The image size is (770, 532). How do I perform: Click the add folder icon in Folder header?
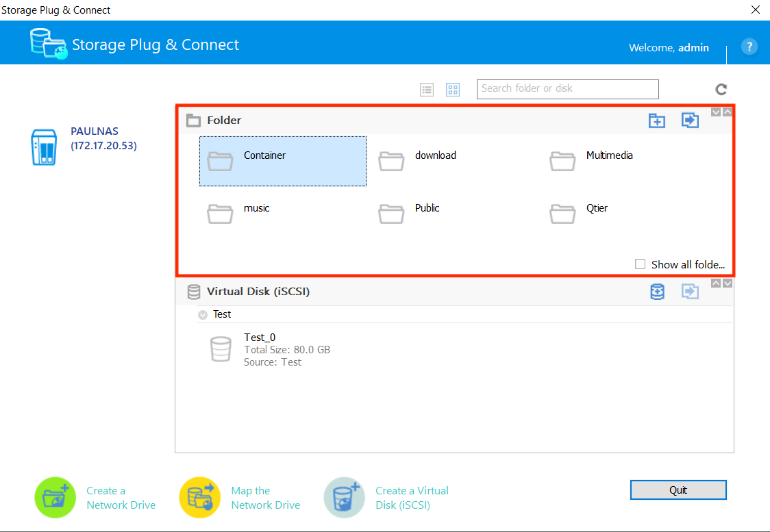[x=656, y=121]
